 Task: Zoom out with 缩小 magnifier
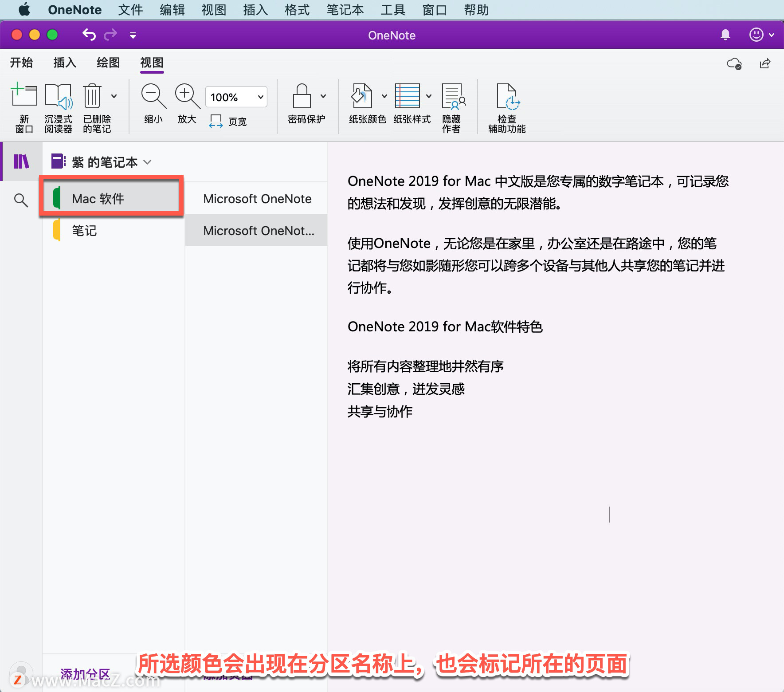tap(153, 103)
